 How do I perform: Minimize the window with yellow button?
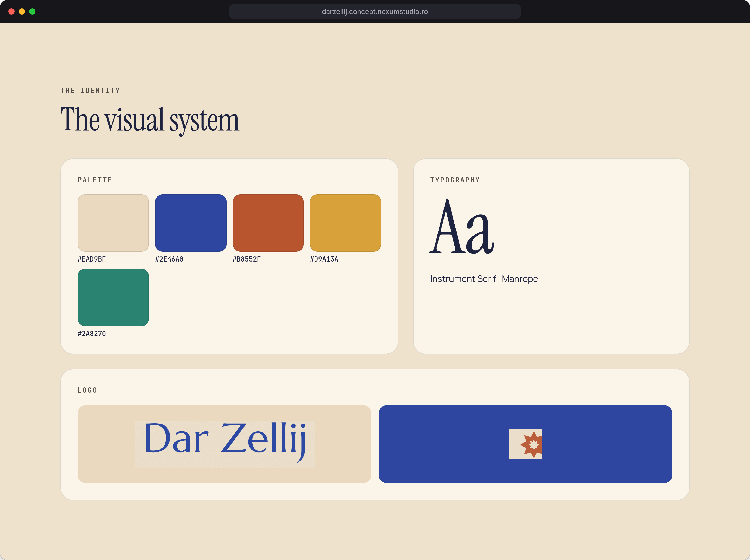(x=22, y=11)
